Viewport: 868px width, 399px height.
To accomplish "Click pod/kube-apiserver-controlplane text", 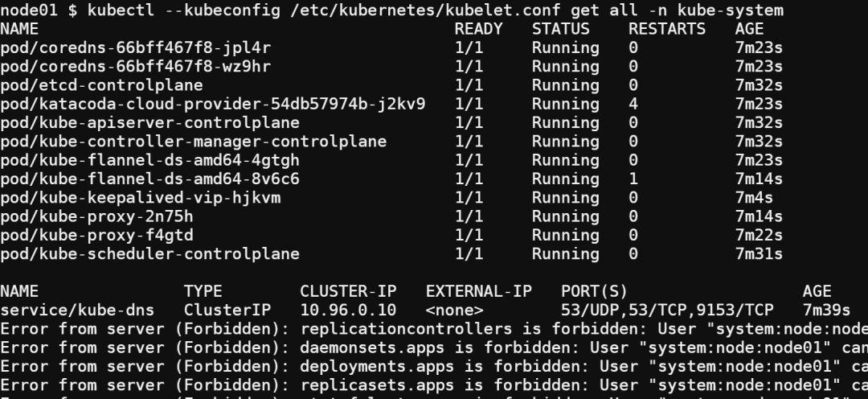I will pos(150,122).
